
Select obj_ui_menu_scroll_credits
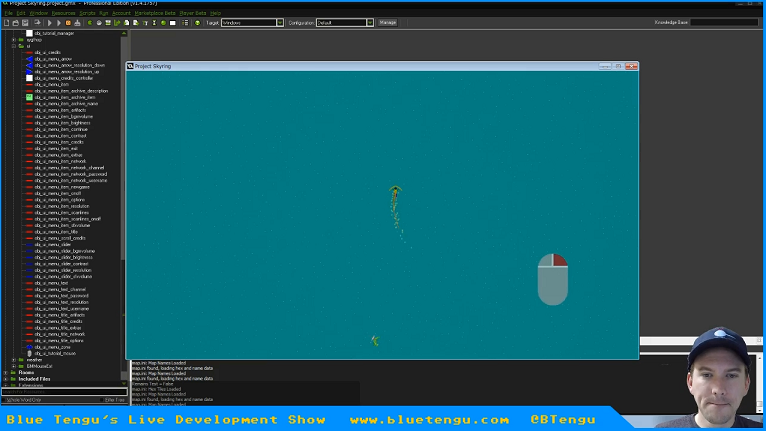(x=60, y=238)
